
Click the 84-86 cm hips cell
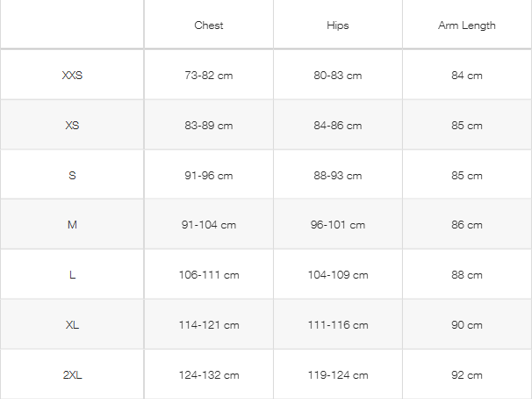[338, 126]
